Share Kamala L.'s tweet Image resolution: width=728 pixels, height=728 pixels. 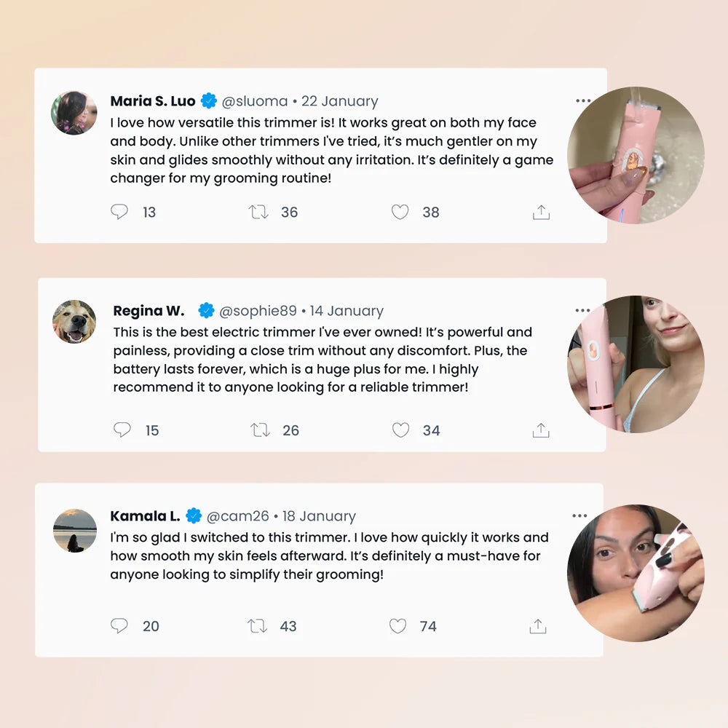pyautogui.click(x=538, y=626)
